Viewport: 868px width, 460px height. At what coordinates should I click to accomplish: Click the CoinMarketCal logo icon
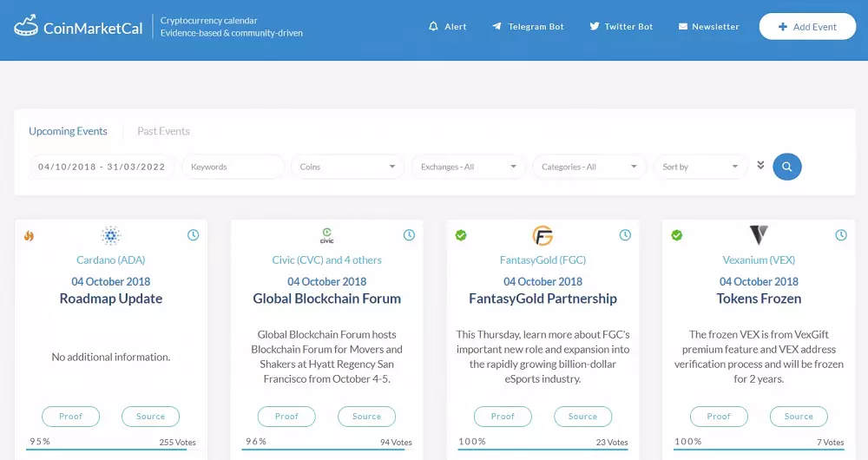pos(26,25)
